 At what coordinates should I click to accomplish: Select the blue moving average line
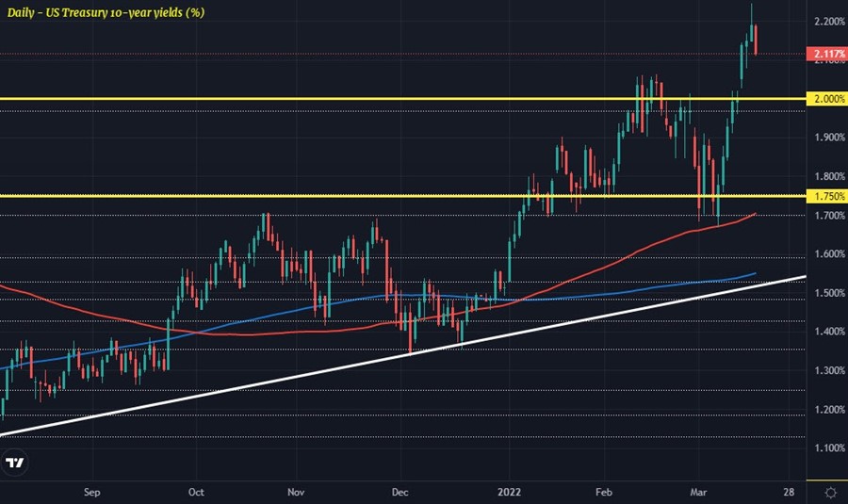coord(283,311)
